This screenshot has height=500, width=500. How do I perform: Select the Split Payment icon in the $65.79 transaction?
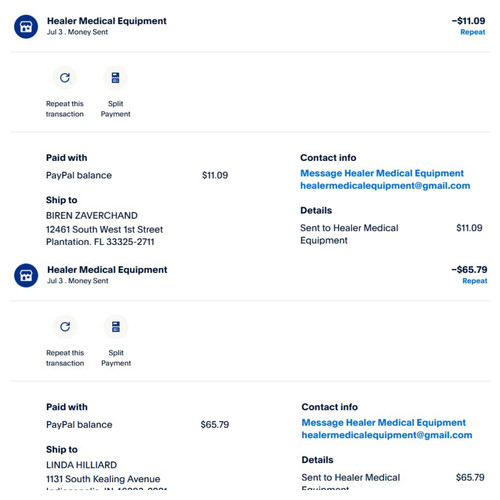[x=116, y=327]
